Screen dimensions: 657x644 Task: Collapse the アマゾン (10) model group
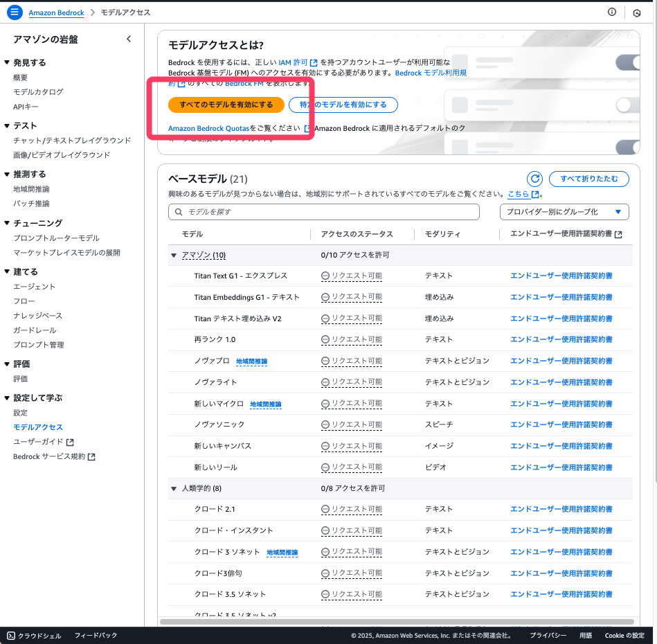(x=174, y=255)
